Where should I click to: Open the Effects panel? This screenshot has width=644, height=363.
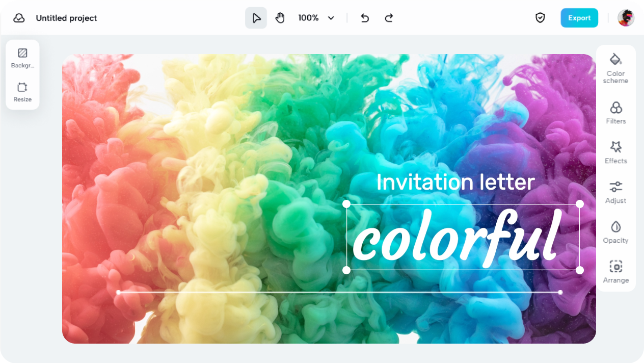point(615,152)
